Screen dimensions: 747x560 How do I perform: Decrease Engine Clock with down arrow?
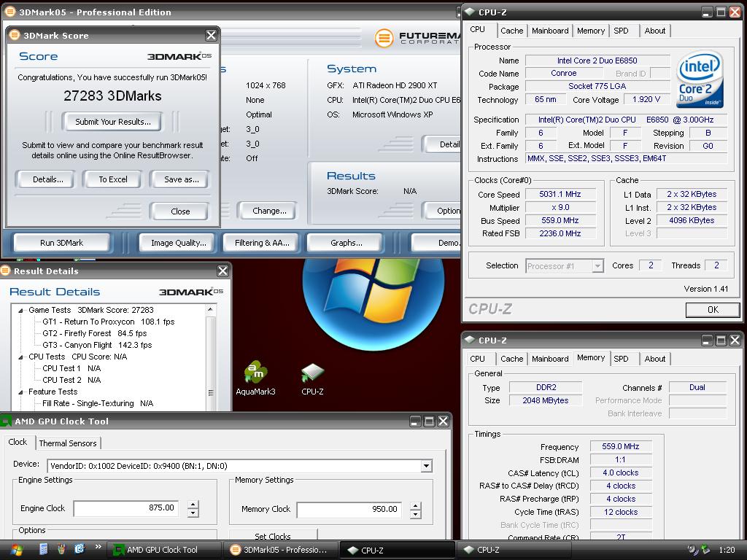[x=193, y=513]
